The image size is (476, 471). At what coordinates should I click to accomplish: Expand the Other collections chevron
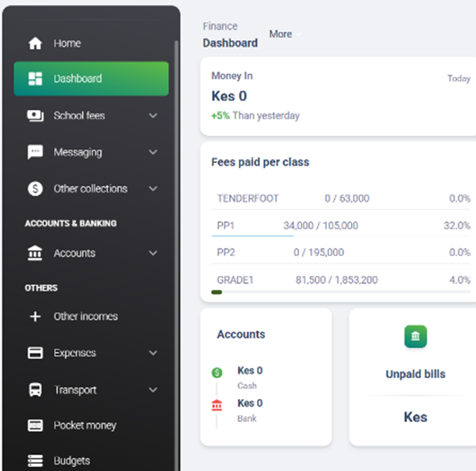point(153,188)
